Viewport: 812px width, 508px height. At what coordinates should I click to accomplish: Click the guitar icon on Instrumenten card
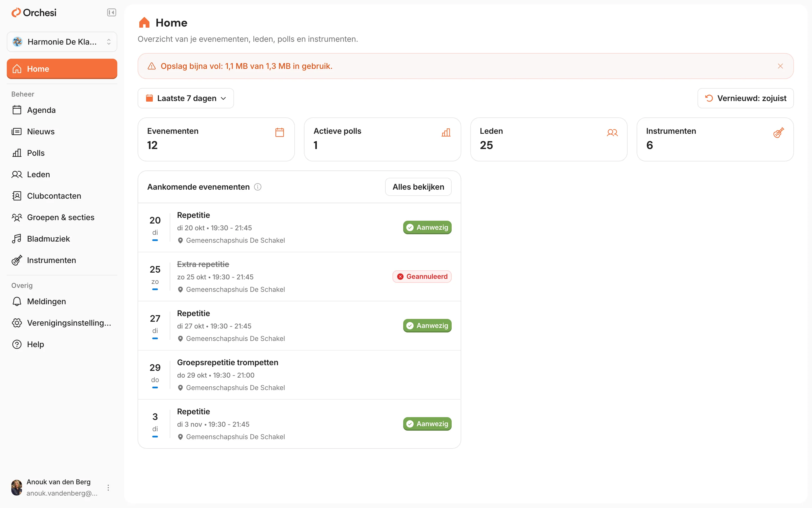pos(778,132)
